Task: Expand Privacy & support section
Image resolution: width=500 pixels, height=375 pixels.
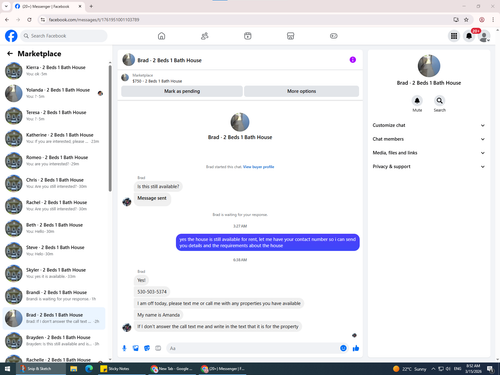Action: tap(428, 166)
